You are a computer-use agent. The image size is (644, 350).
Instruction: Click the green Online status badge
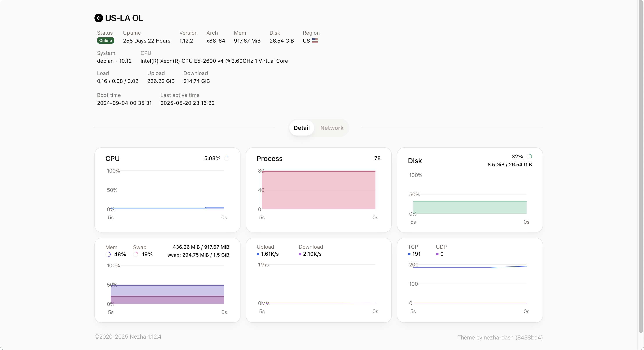point(106,41)
